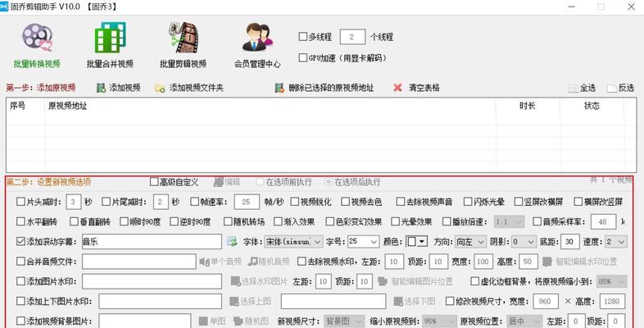
Task: Open 速度 speed dropdown
Action: (617, 242)
